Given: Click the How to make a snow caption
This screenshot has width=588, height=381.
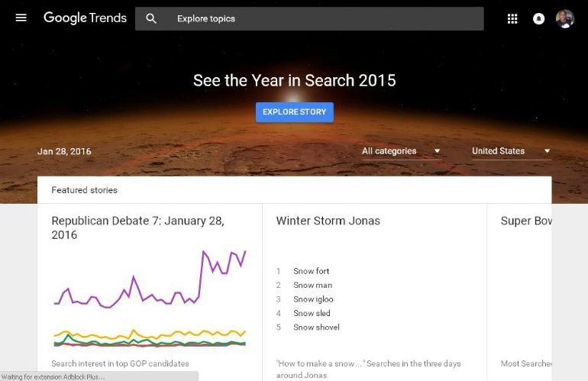Looking at the screenshot, I should click(368, 370).
